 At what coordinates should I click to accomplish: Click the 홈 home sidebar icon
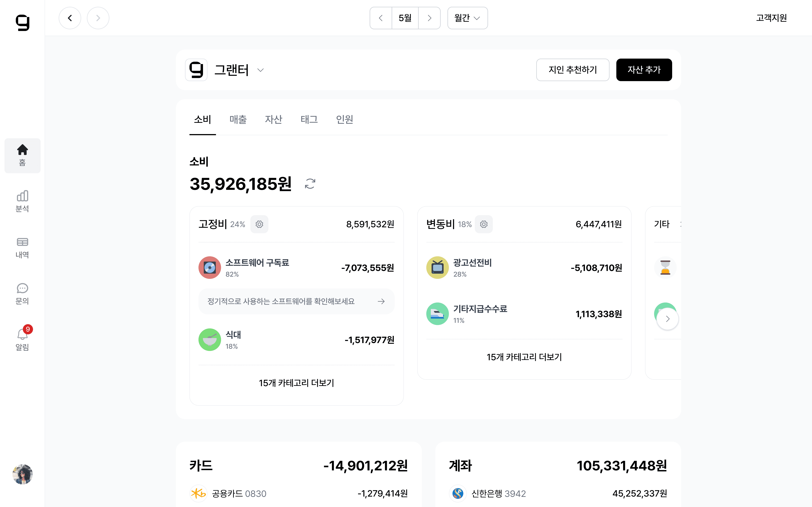22,155
